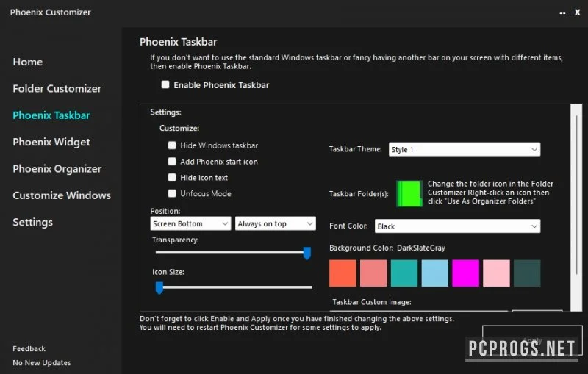Image resolution: width=588 pixels, height=374 pixels.
Task: Enable Phoenix Taskbar checkbox
Action: [165, 84]
